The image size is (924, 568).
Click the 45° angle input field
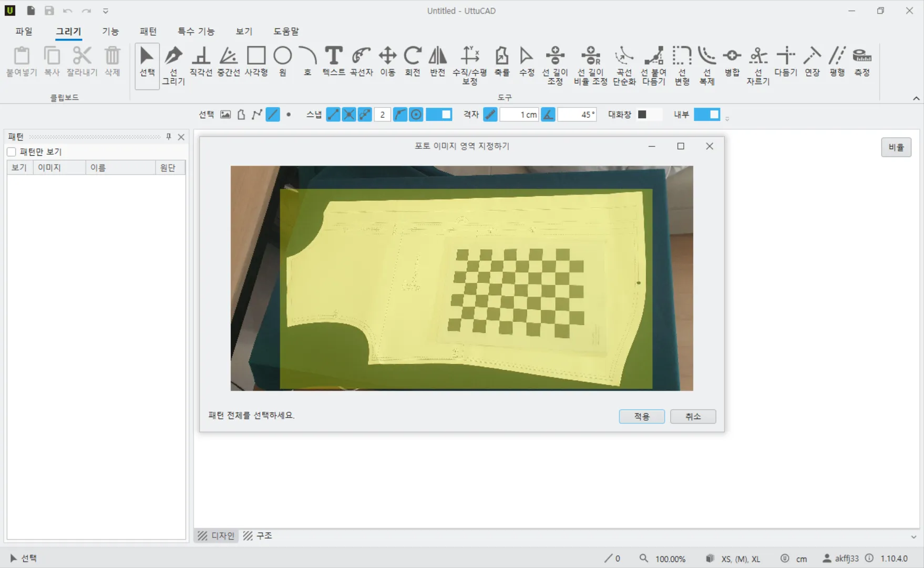click(577, 115)
